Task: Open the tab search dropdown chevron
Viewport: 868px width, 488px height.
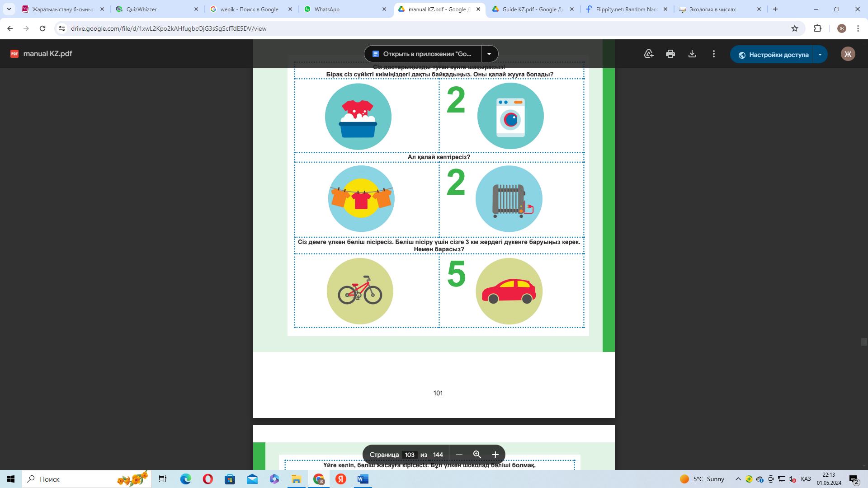Action: click(9, 9)
